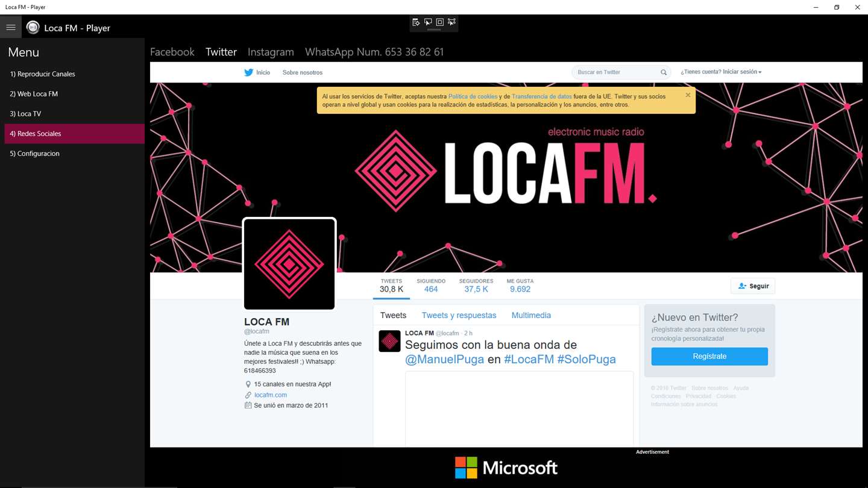
Task: Open 2) Web Loca FM
Action: 74,94
